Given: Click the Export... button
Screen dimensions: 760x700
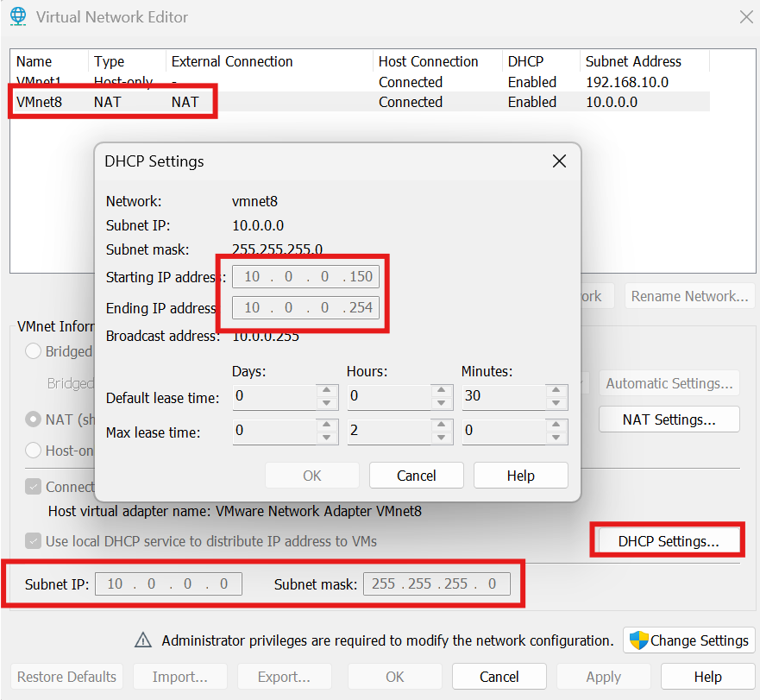Looking at the screenshot, I should tap(284, 676).
